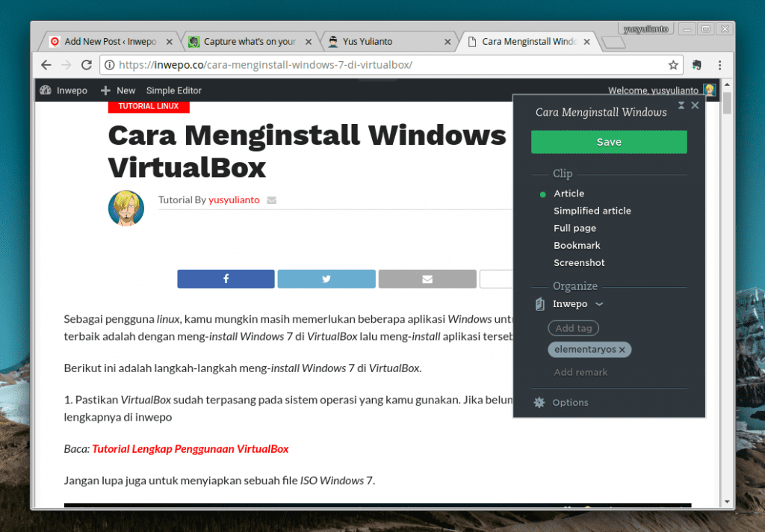The image size is (765, 532).
Task: Click the plus New icon in admin bar
Action: click(x=105, y=90)
